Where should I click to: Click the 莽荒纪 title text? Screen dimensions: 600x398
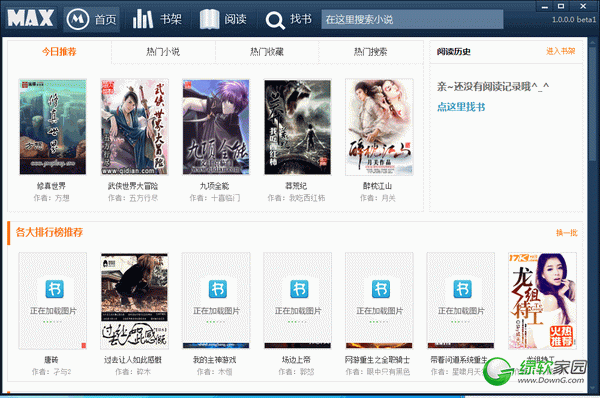[296, 186]
